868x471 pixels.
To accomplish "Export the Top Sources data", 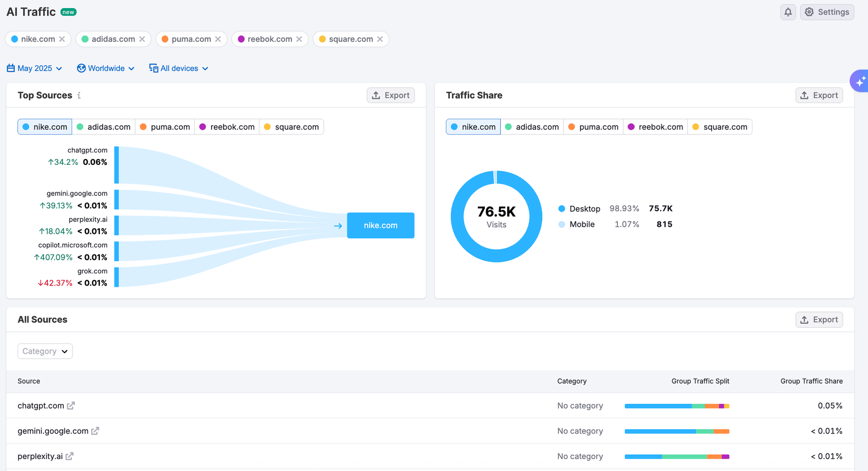I will click(x=391, y=95).
